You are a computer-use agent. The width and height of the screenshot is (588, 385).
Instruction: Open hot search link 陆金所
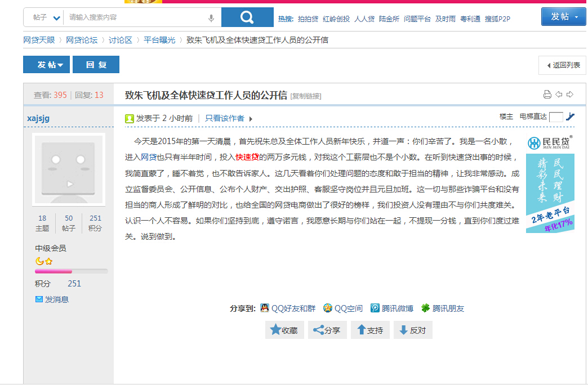pyautogui.click(x=389, y=19)
